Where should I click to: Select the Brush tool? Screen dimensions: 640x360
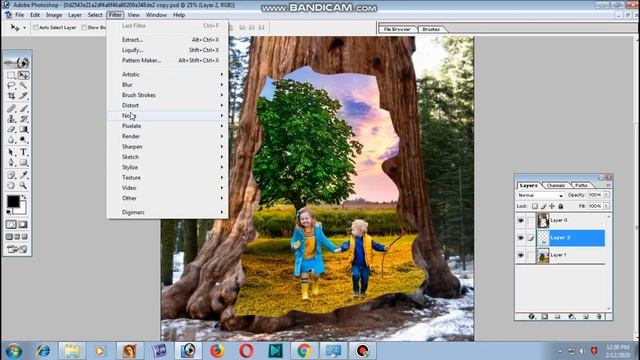tap(23, 109)
